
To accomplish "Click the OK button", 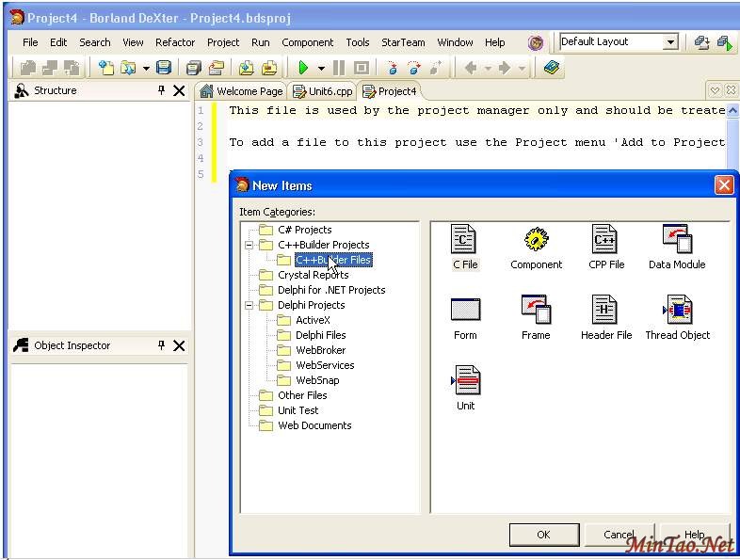I will click(x=543, y=535).
